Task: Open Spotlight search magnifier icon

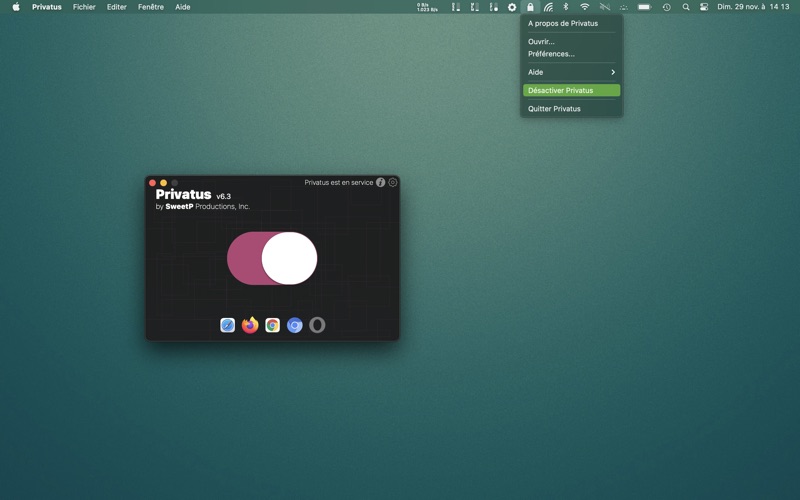Action: 686,7
